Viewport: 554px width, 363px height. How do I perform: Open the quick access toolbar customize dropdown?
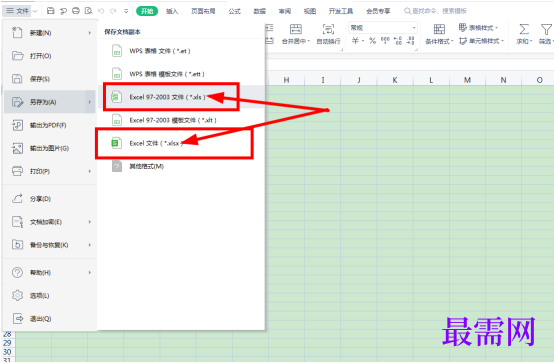coord(126,11)
